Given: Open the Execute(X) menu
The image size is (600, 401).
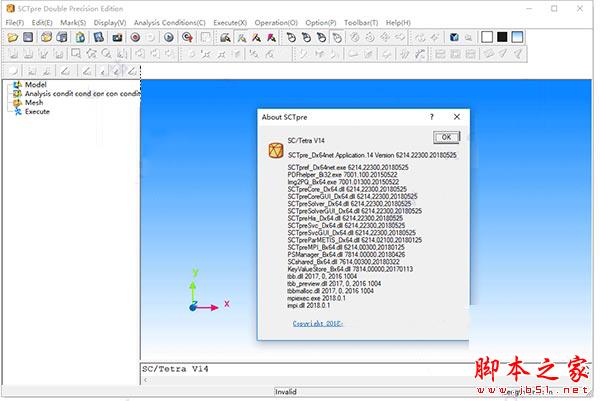Looking at the screenshot, I should [x=230, y=23].
